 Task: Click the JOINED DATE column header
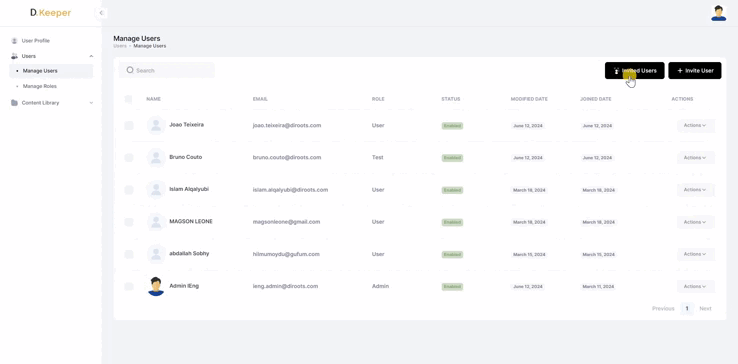pos(595,99)
